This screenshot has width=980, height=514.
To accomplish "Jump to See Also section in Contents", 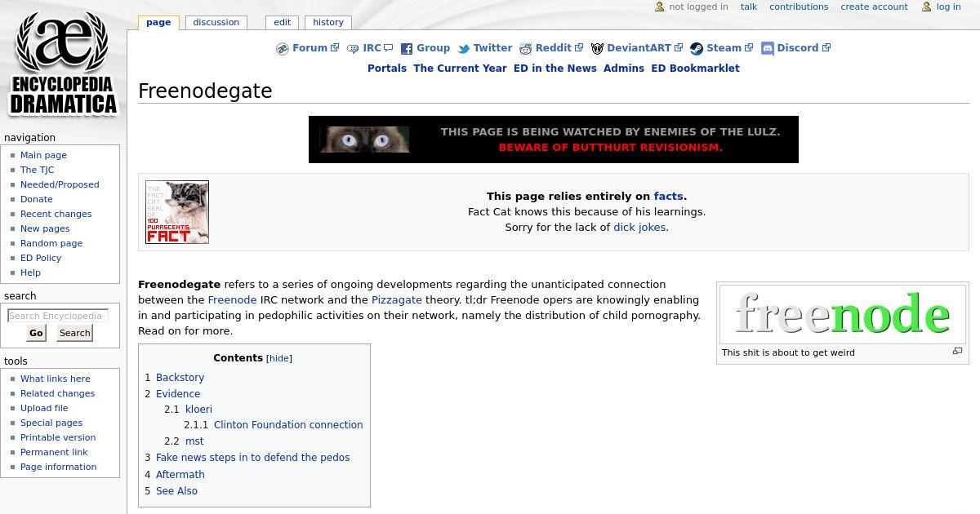I will [176, 491].
